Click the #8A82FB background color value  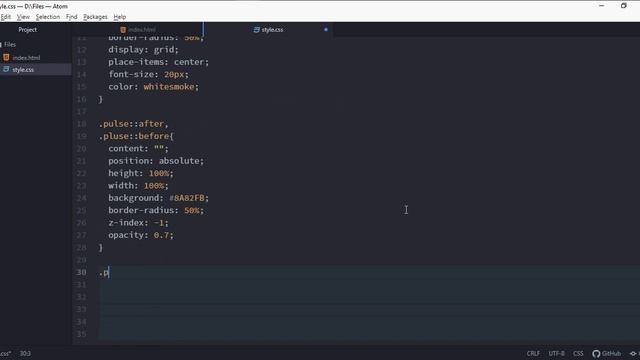click(187, 198)
